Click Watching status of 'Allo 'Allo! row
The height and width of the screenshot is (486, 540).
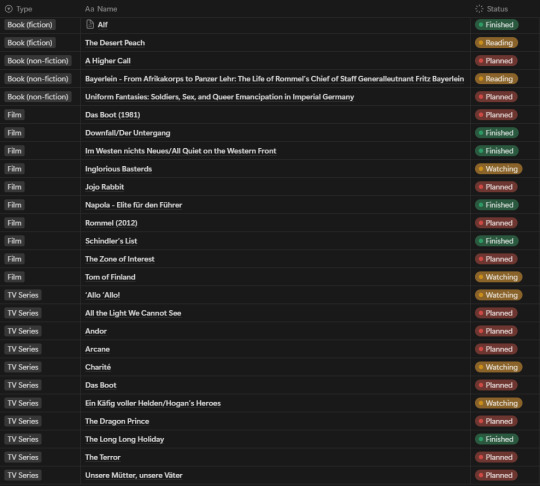[498, 295]
